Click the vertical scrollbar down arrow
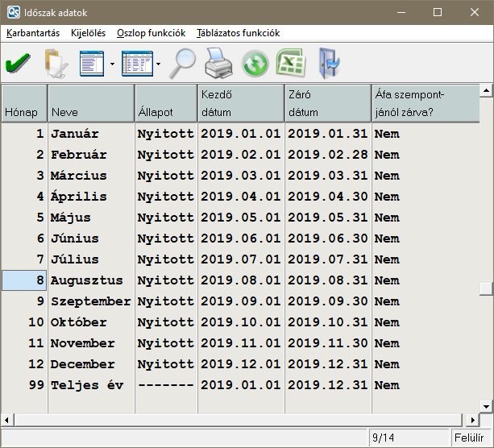This screenshot has height=448, width=494. [x=486, y=406]
